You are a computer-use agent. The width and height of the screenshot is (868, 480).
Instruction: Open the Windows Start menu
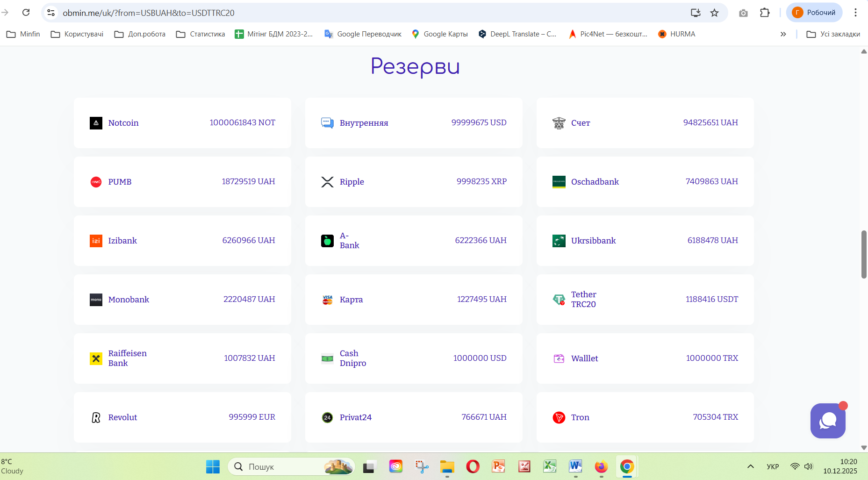pos(213,466)
